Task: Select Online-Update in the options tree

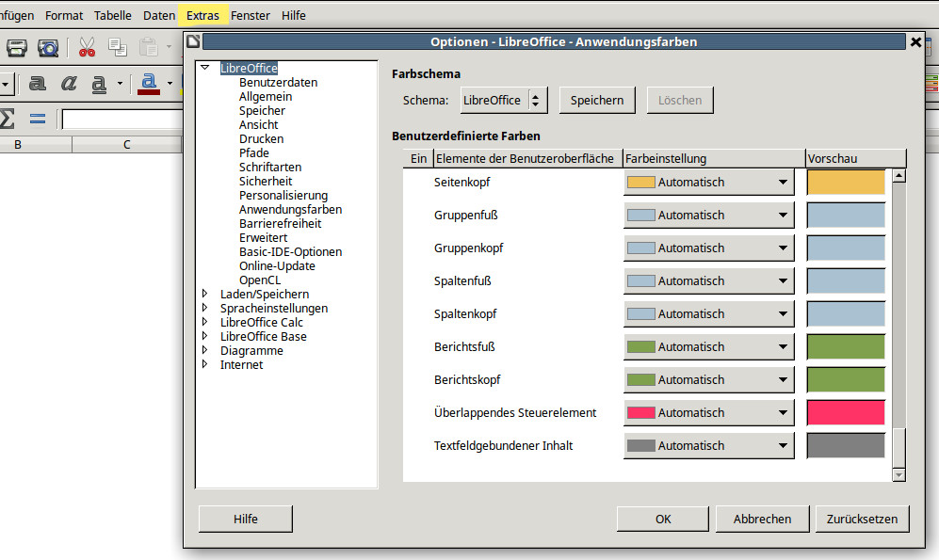Action: pyautogui.click(x=277, y=265)
